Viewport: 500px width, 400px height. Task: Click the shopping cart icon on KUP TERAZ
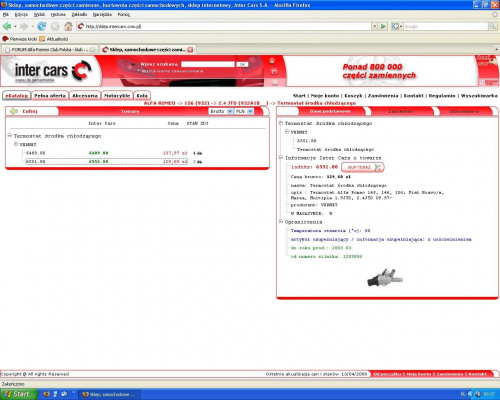[378, 167]
